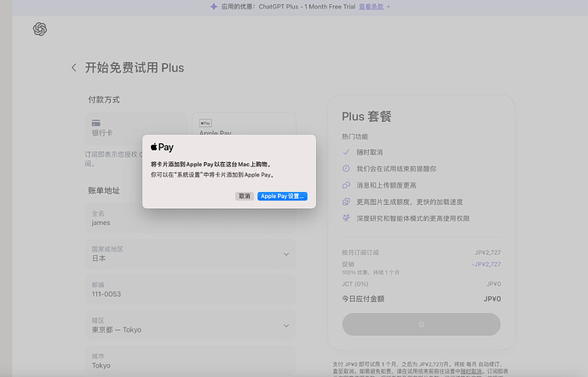The image size is (588, 377).
Task: Click the 热门功能 label
Action: (x=355, y=136)
